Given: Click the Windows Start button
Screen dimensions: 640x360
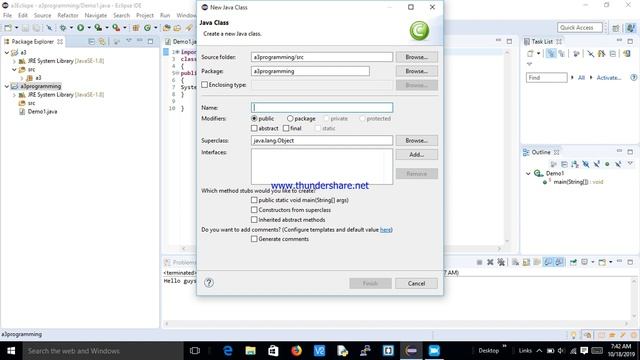Looking at the screenshot, I should pyautogui.click(x=11, y=351).
